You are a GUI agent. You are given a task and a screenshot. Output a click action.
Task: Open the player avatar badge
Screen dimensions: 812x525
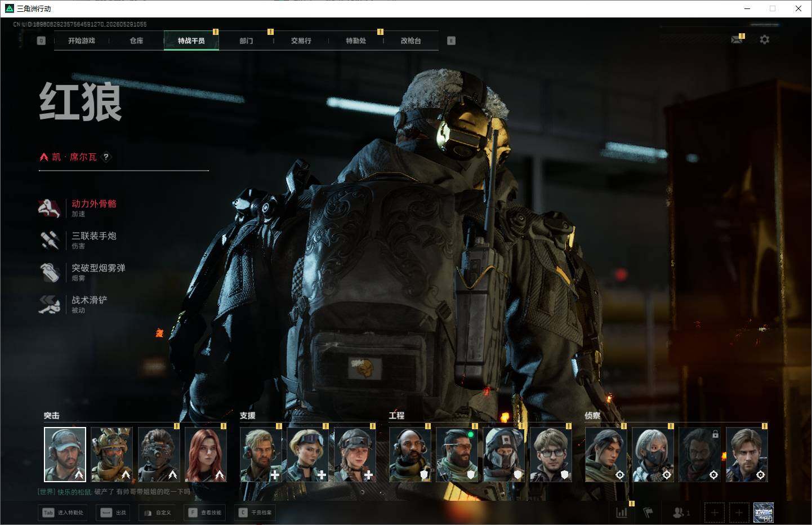coord(764,513)
